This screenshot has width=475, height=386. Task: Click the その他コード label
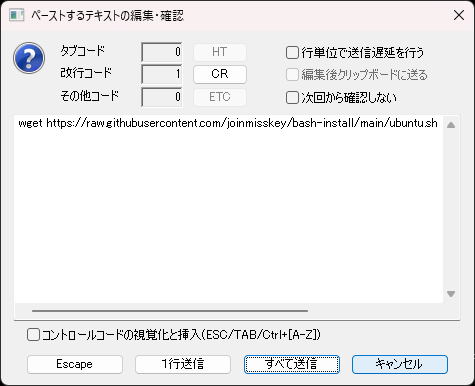tap(89, 96)
